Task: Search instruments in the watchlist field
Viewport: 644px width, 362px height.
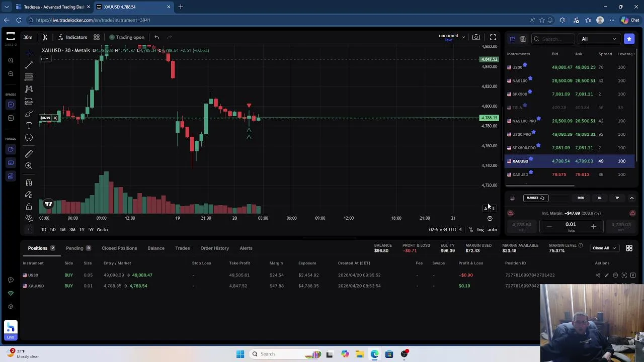Action: click(552, 39)
